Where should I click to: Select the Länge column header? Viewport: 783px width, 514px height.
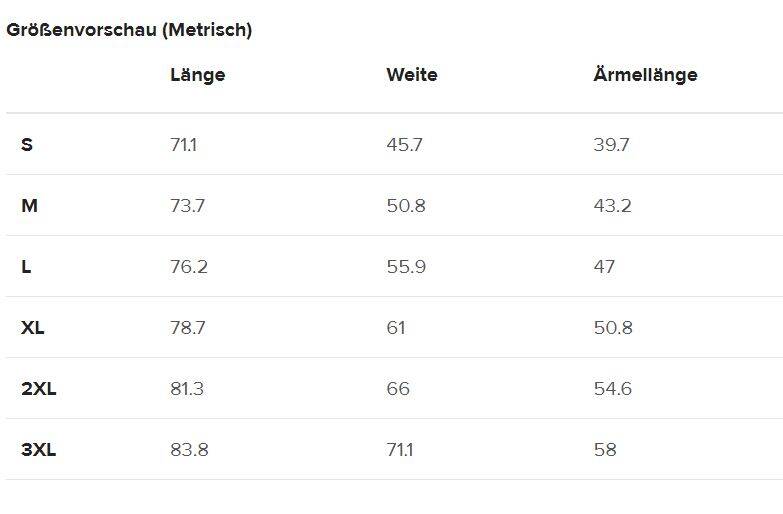197,75
